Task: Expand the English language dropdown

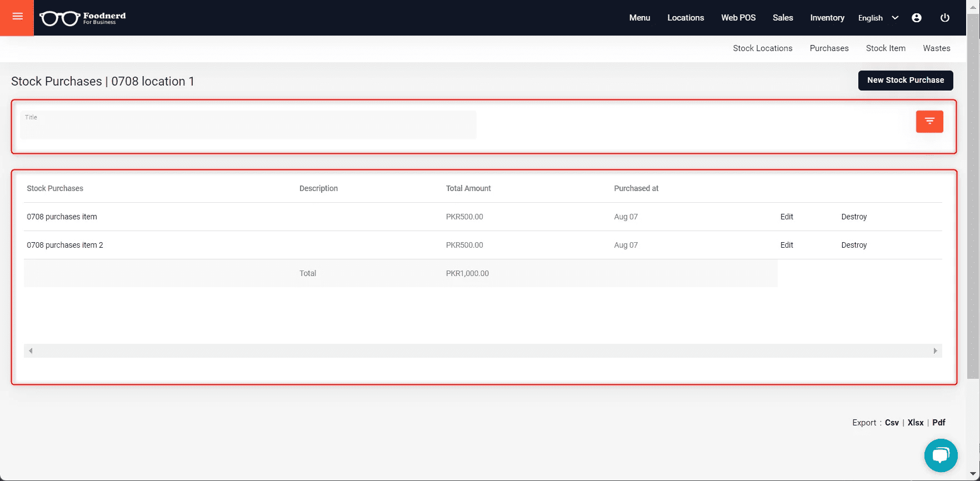Action: pos(878,18)
